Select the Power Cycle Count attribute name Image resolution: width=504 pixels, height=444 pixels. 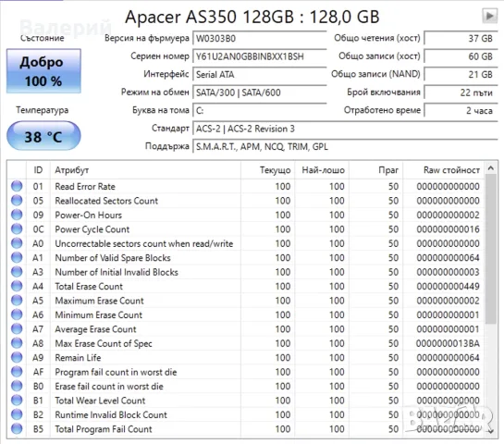coord(92,229)
